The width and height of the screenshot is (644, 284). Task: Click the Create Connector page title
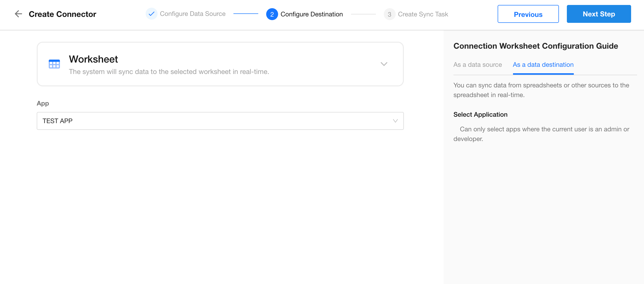(62, 14)
